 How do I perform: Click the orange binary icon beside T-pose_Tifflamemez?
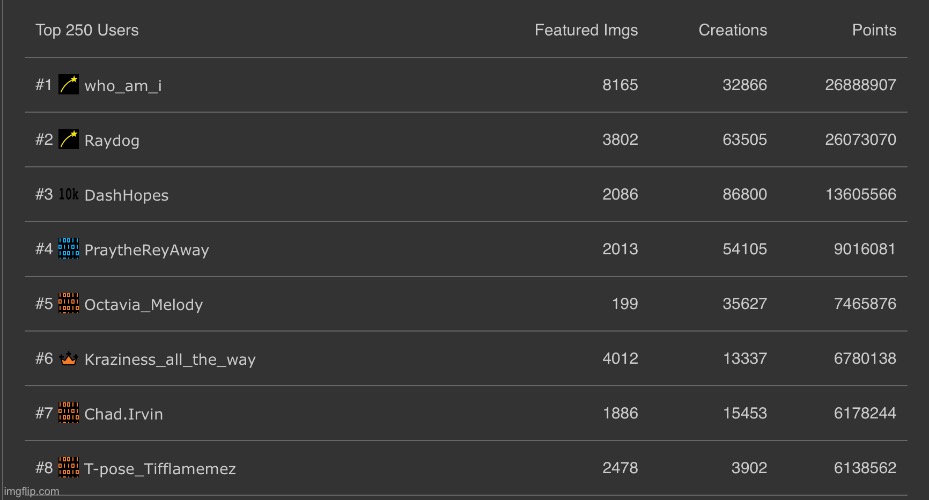[69, 467]
